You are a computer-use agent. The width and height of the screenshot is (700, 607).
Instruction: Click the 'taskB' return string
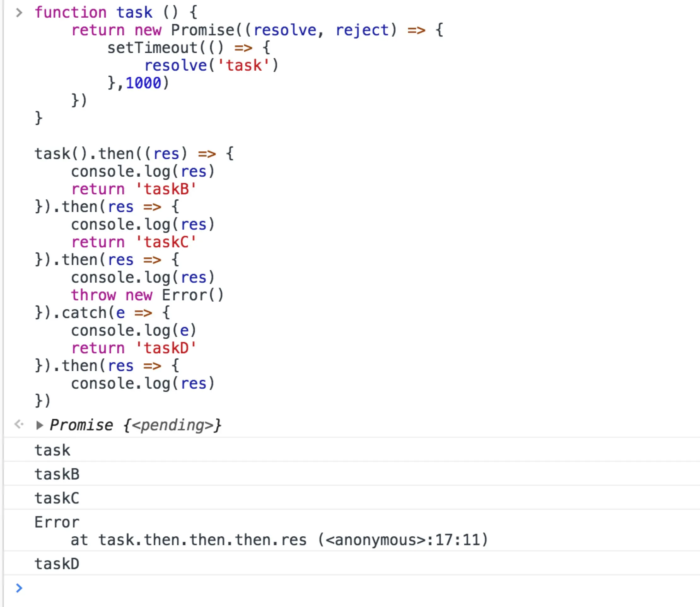pos(166,189)
